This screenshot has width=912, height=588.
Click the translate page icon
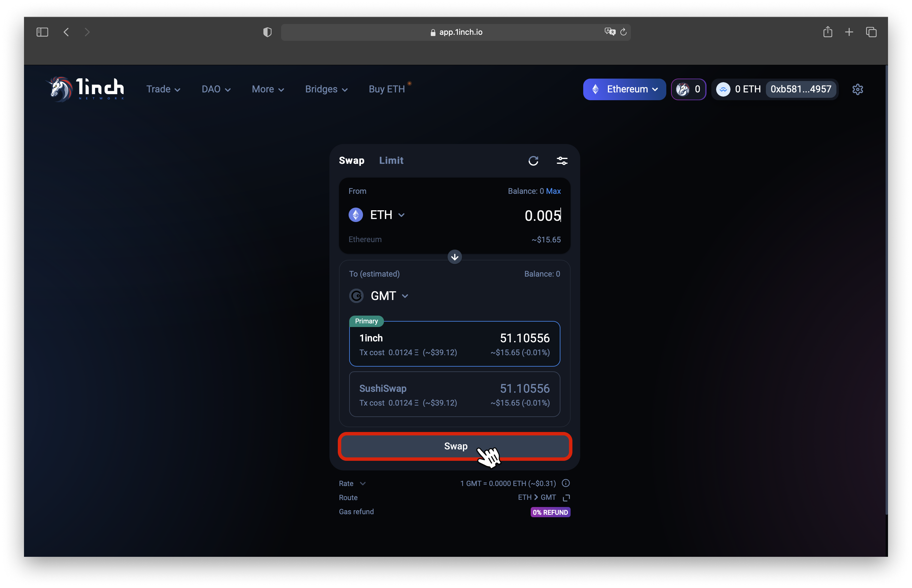[610, 32]
